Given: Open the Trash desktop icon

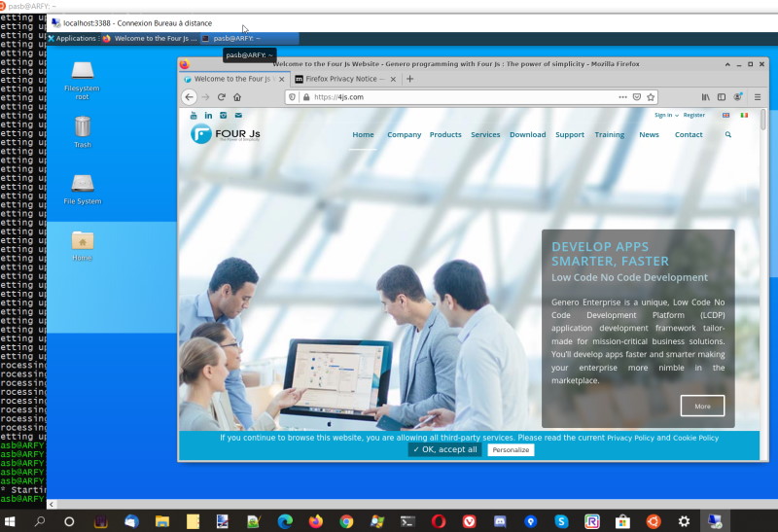Looking at the screenshot, I should [x=83, y=131].
